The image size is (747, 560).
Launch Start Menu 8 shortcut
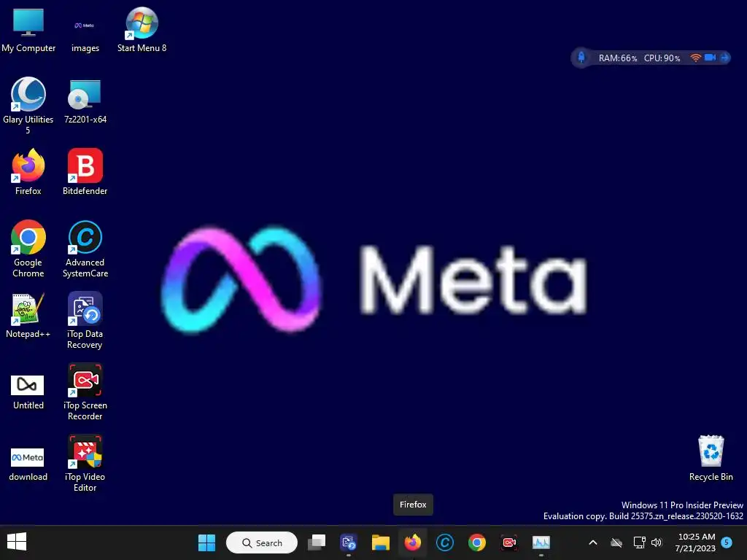[142, 30]
